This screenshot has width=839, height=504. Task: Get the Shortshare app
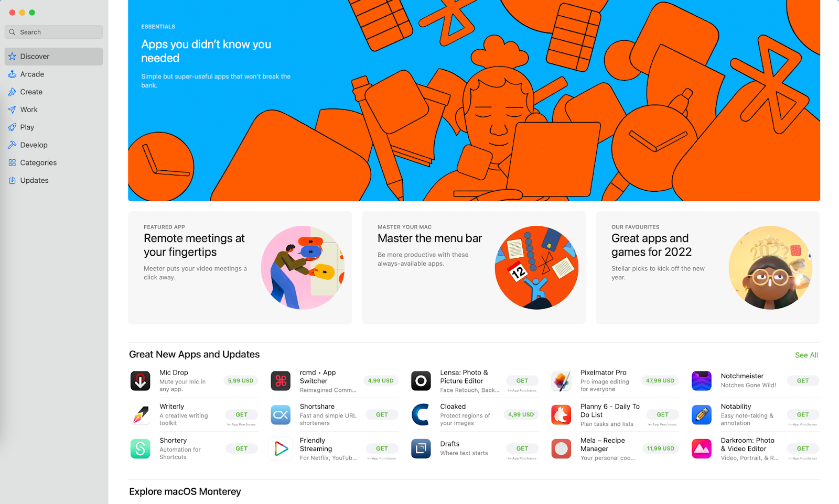pos(382,414)
